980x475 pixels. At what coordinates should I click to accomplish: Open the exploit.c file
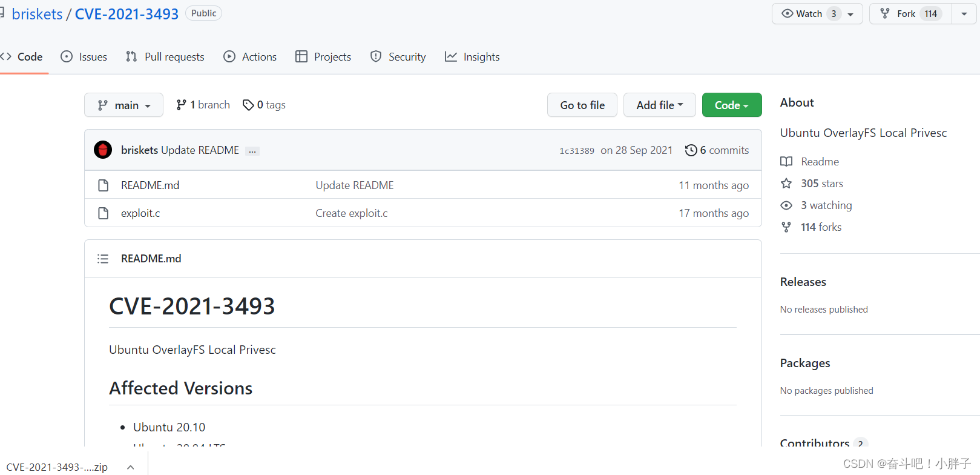tap(140, 213)
